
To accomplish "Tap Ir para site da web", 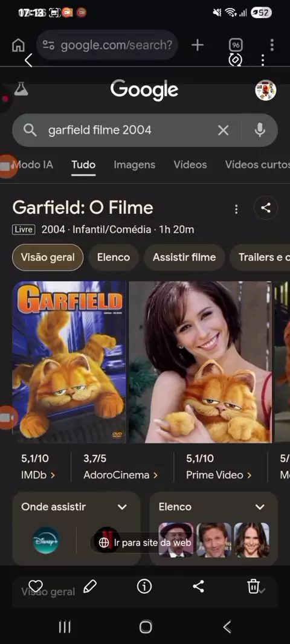I will (145, 543).
